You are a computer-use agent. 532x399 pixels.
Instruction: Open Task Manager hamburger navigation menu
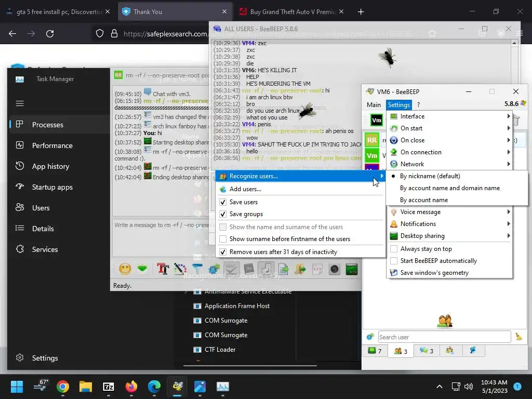pos(20,103)
